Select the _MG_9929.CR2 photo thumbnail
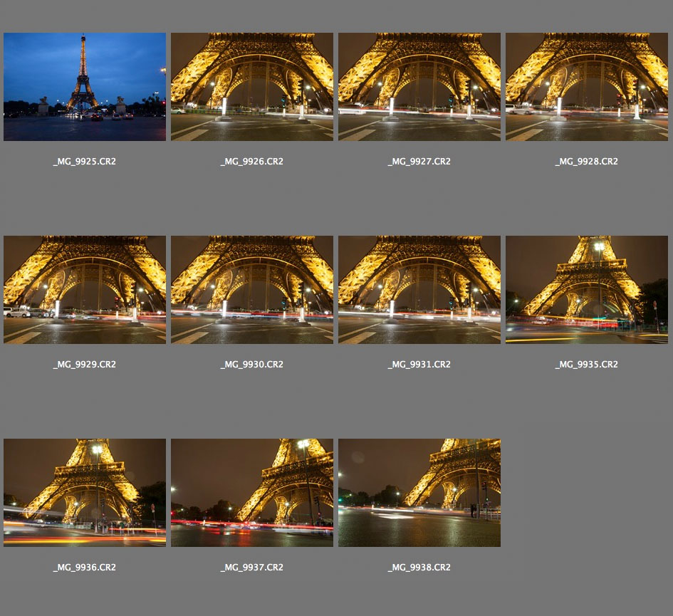Viewport: 673px width, 616px height. (x=85, y=289)
